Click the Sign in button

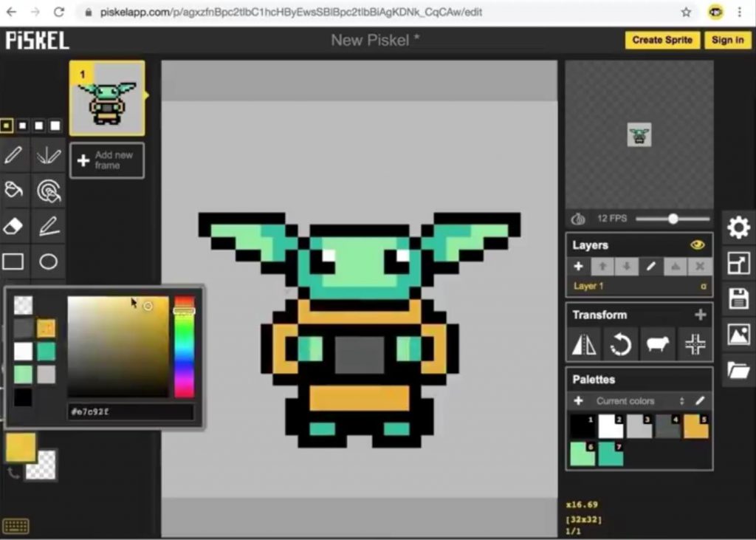pyautogui.click(x=727, y=40)
